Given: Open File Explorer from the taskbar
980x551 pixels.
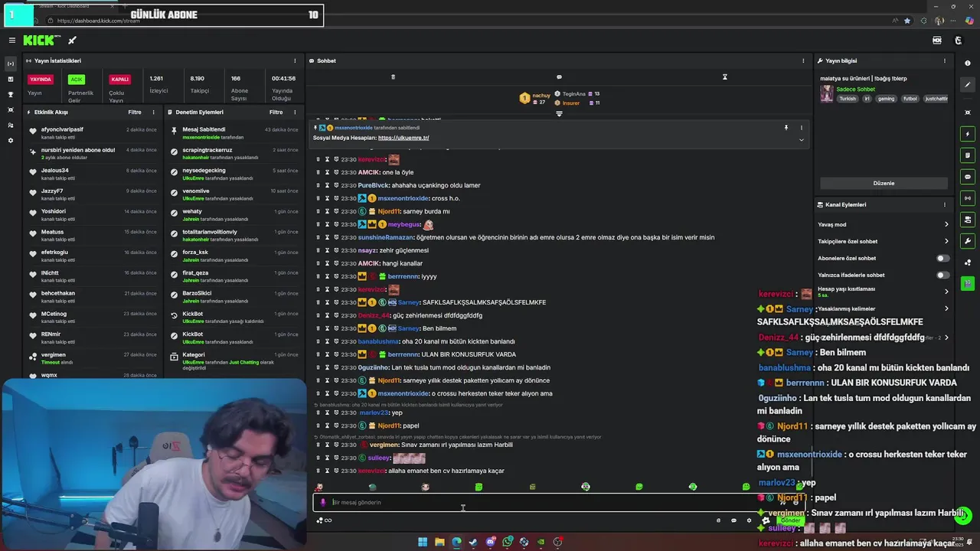Looking at the screenshot, I should (439, 542).
